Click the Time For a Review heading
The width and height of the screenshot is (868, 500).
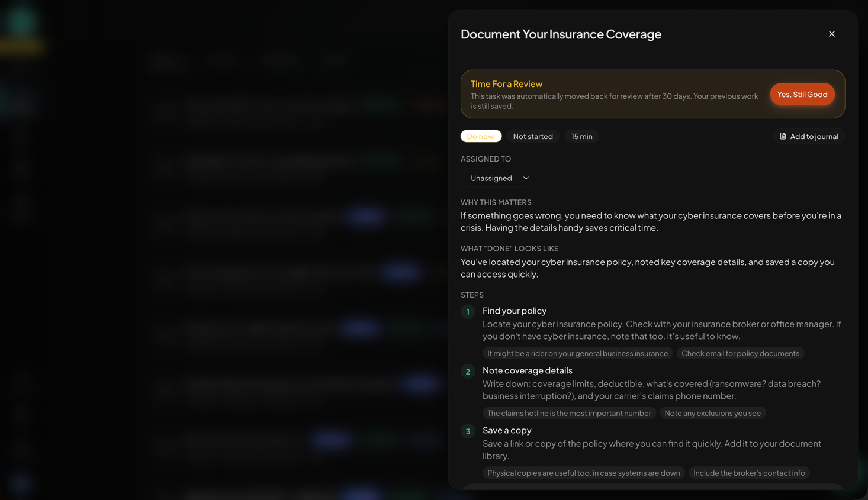pos(506,84)
